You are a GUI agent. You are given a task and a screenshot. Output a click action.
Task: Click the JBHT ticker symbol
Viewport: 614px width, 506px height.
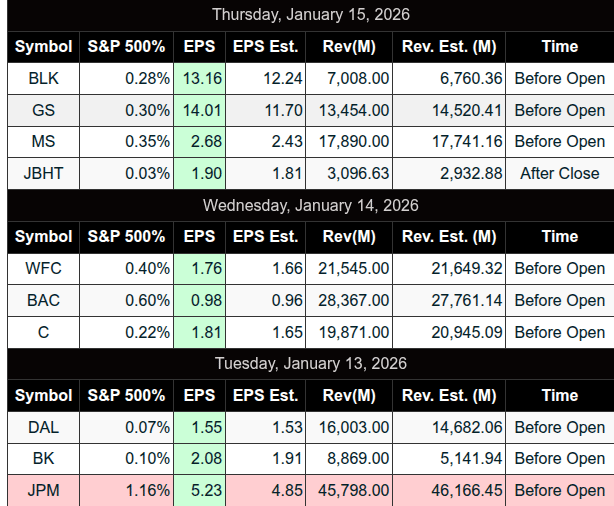pyautogui.click(x=43, y=174)
